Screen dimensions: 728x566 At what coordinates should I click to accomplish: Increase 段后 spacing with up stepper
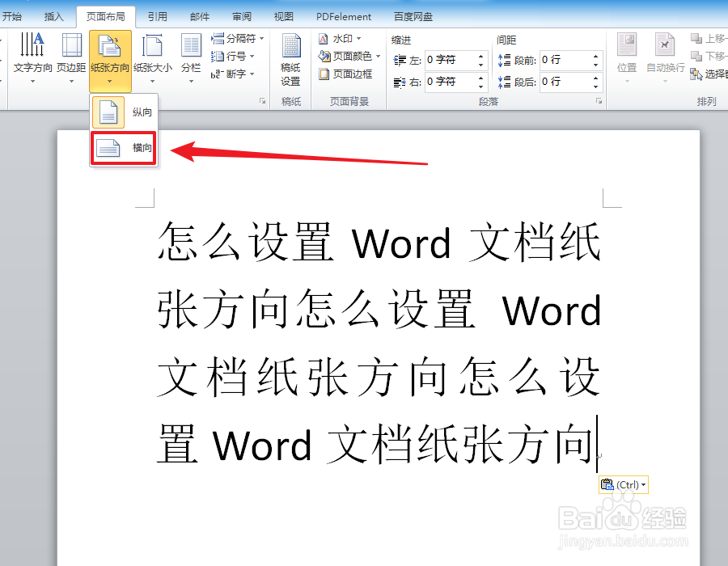595,78
